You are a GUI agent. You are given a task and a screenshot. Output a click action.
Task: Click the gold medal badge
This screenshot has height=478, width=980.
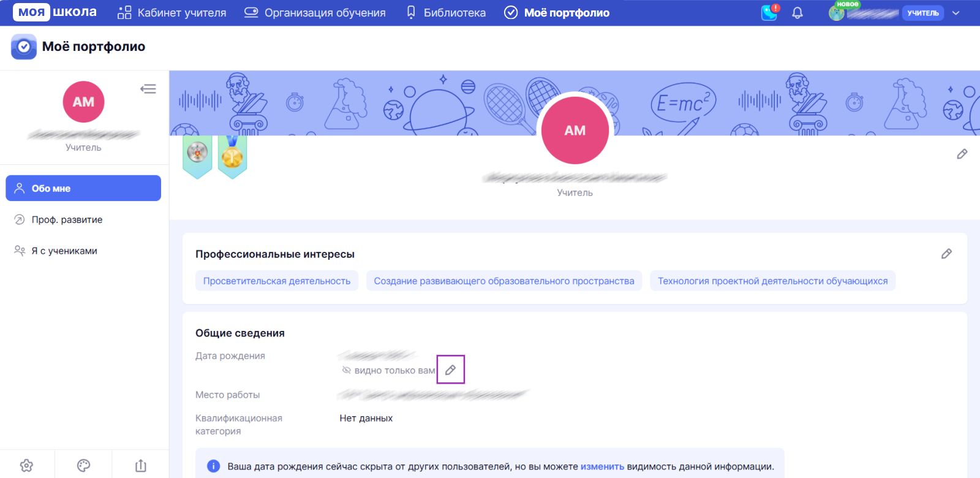pos(232,156)
